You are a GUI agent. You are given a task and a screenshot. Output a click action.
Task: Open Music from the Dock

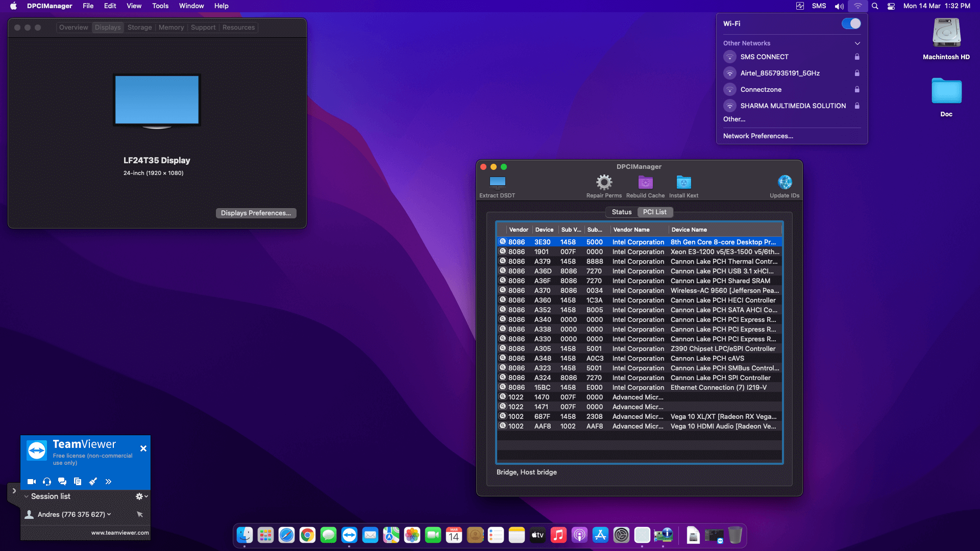(x=558, y=535)
